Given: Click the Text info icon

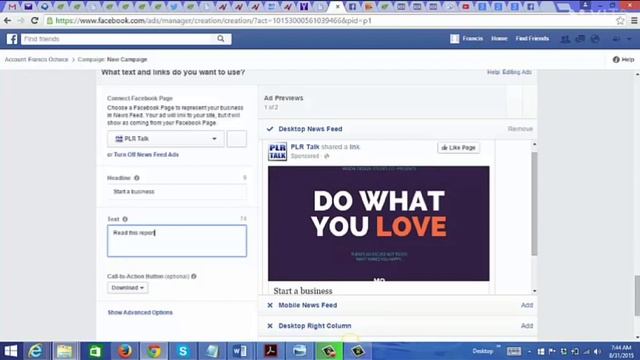Looking at the screenshot, I should click(125, 219).
